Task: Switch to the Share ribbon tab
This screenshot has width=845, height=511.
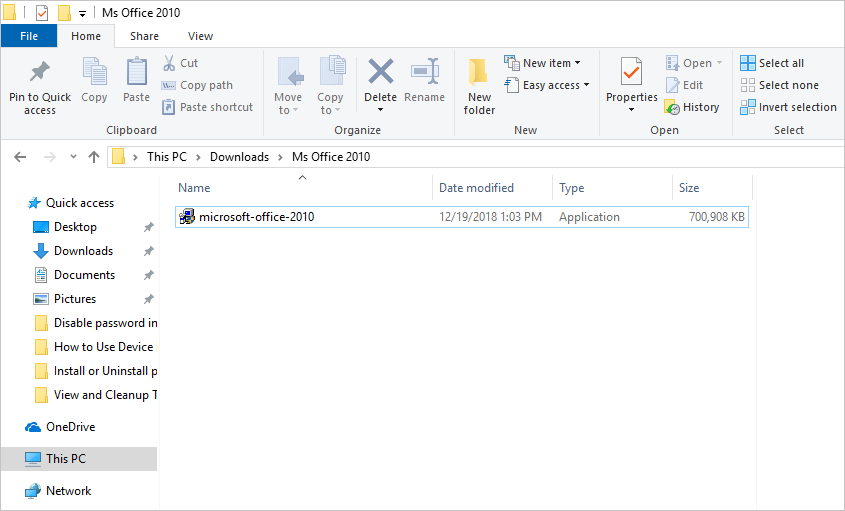Action: (144, 36)
